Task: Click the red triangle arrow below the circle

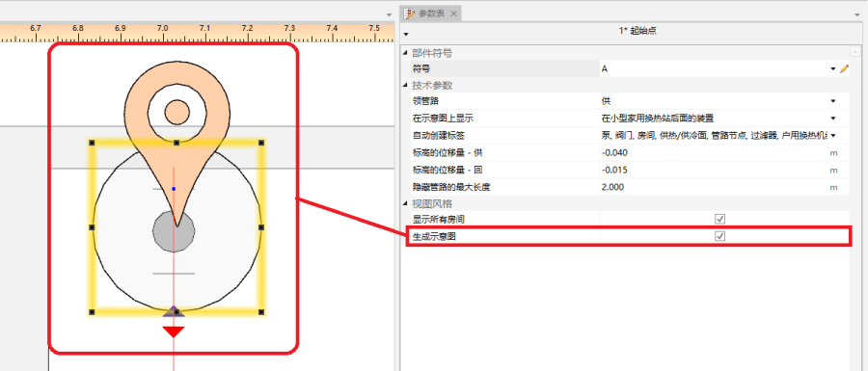Action: click(x=174, y=331)
